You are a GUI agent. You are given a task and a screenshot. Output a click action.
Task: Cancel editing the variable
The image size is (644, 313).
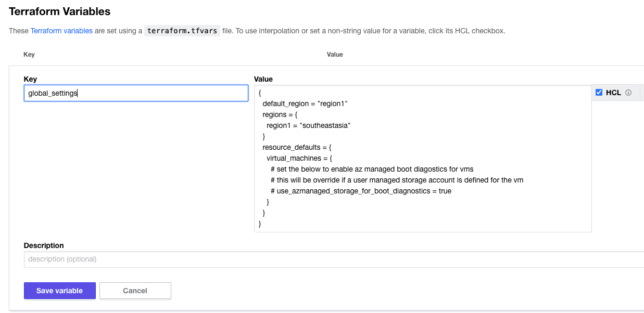pyautogui.click(x=135, y=291)
